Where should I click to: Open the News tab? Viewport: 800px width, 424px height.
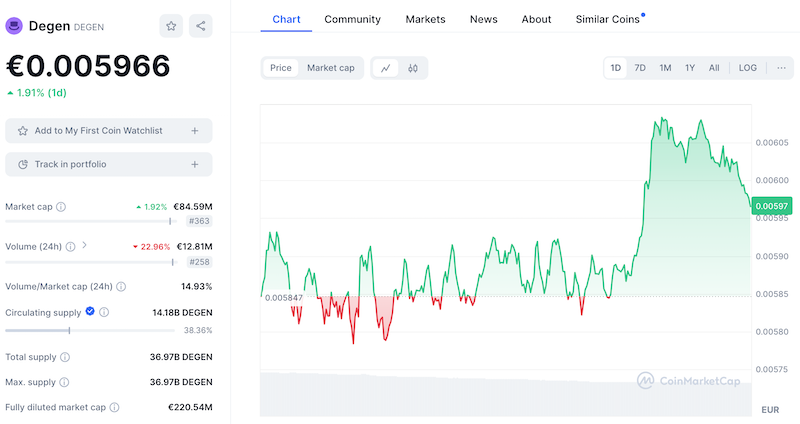pyautogui.click(x=484, y=19)
